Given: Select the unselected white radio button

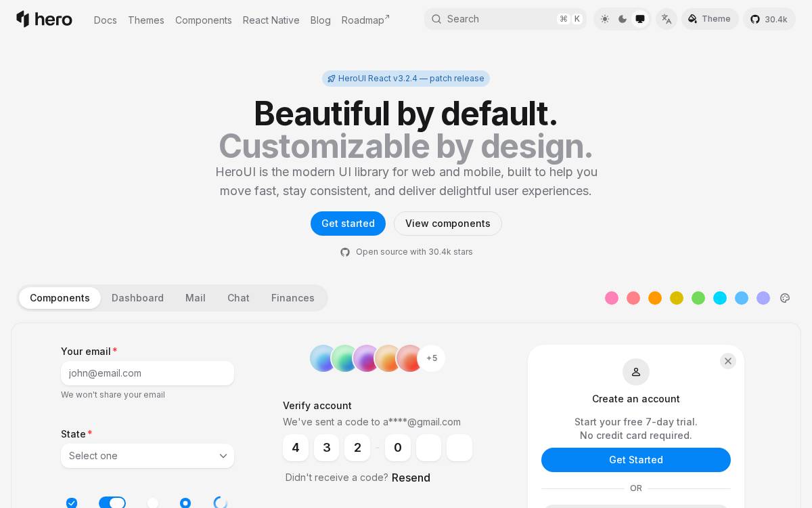Looking at the screenshot, I should click(x=153, y=503).
